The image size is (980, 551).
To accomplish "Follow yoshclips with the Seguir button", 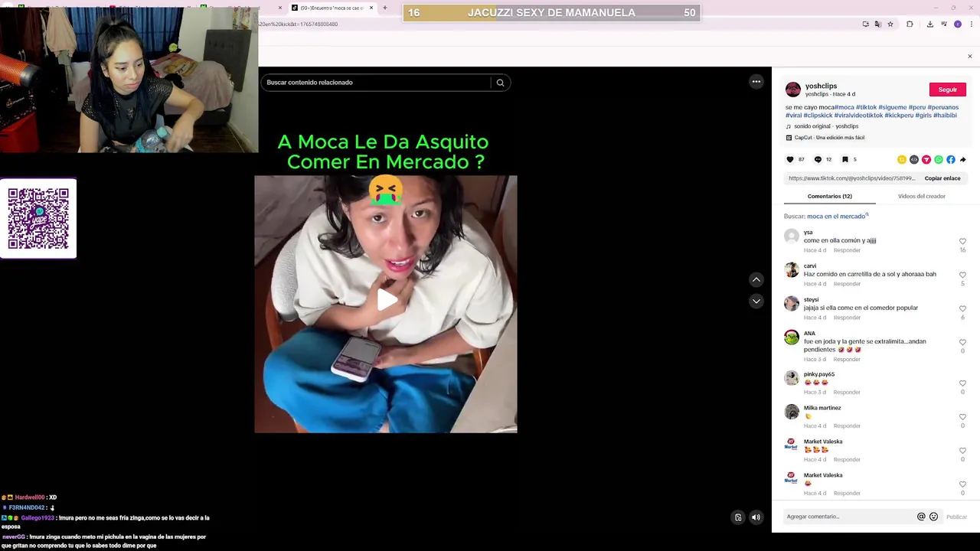I will tap(948, 90).
